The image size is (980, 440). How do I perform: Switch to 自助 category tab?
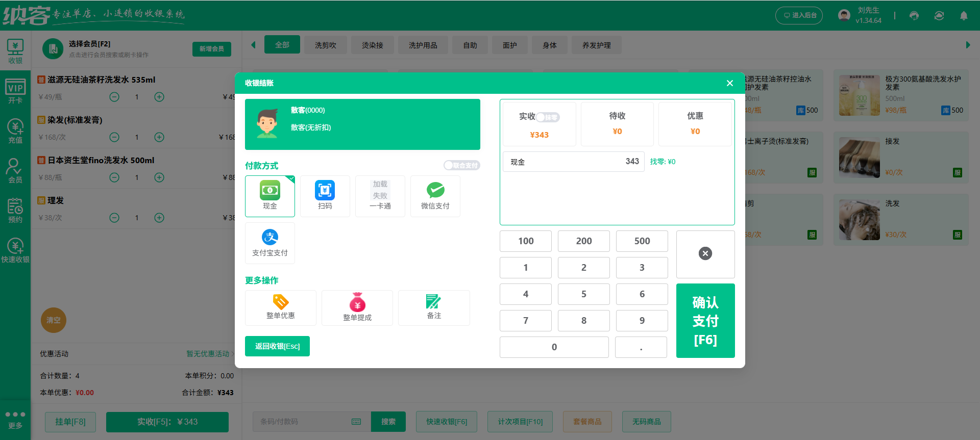coord(470,45)
